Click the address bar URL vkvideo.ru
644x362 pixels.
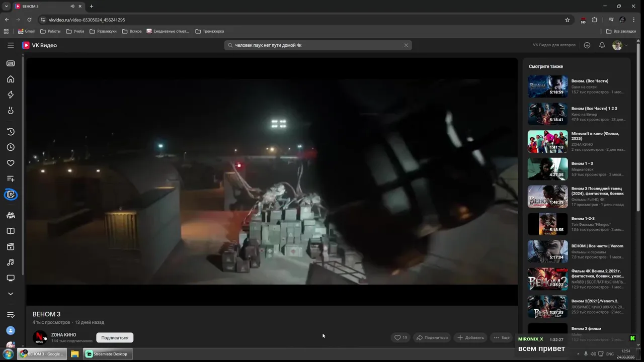87,20
